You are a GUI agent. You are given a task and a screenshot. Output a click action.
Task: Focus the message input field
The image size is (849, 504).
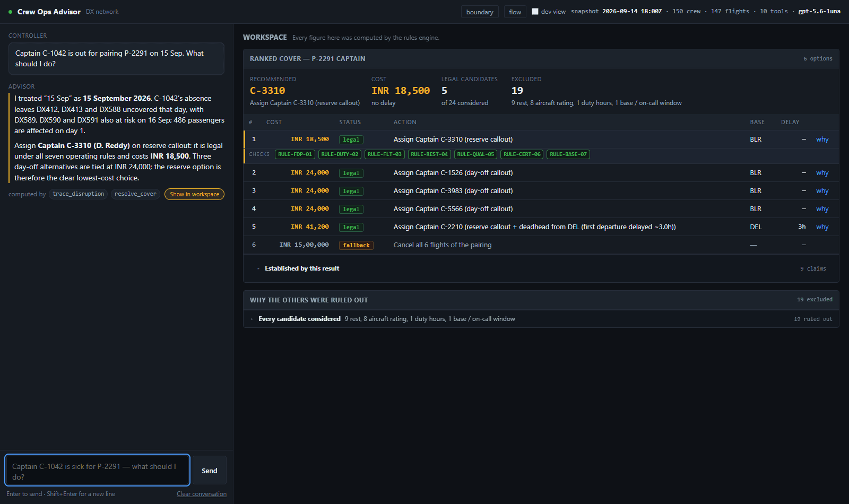point(98,470)
